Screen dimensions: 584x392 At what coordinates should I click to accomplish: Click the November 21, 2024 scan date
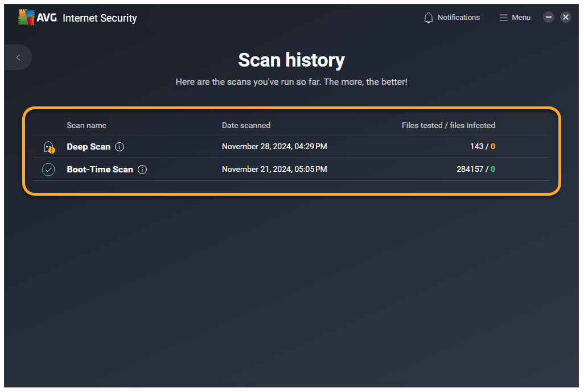coord(274,170)
